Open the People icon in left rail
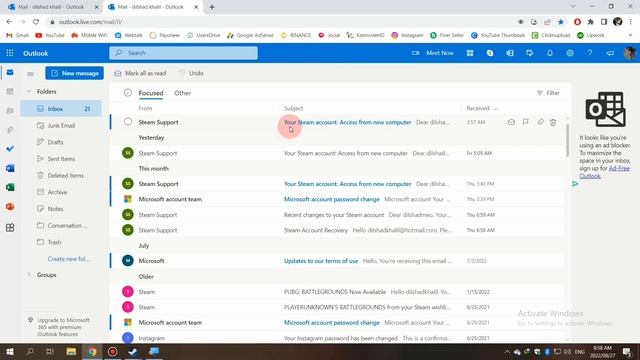Screen dimensions: 640x360 [x=10, y=111]
